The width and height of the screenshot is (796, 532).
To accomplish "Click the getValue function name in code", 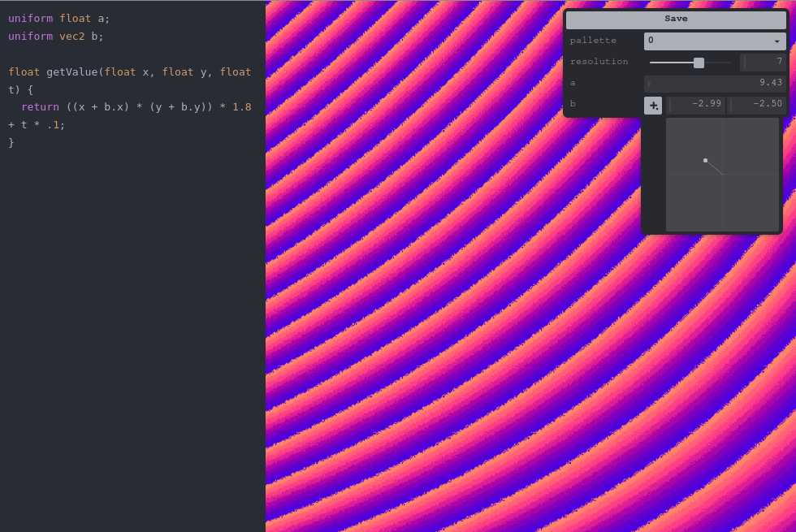I will point(72,71).
